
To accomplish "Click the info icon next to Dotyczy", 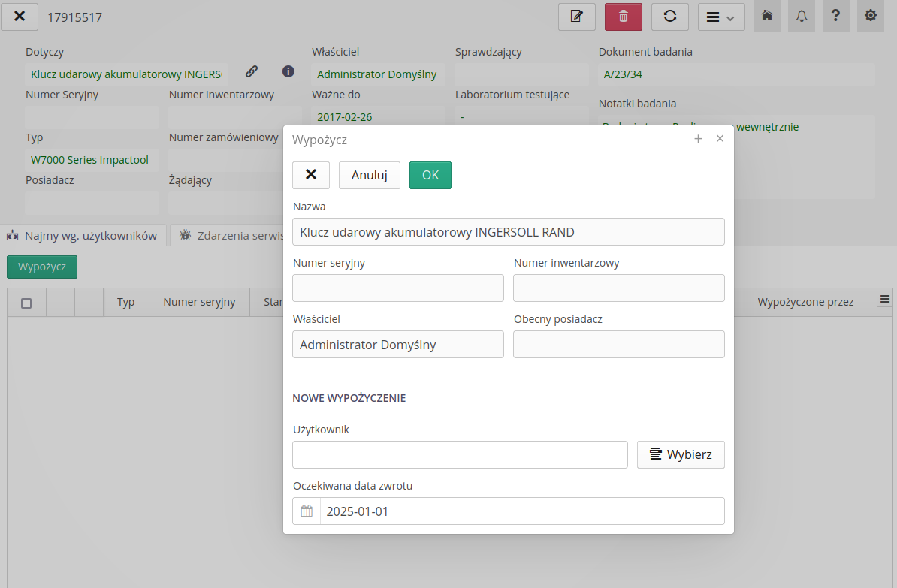I will [288, 71].
